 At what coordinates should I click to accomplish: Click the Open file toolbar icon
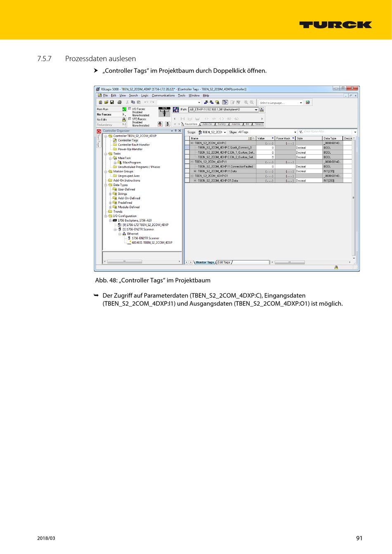[x=106, y=102]
